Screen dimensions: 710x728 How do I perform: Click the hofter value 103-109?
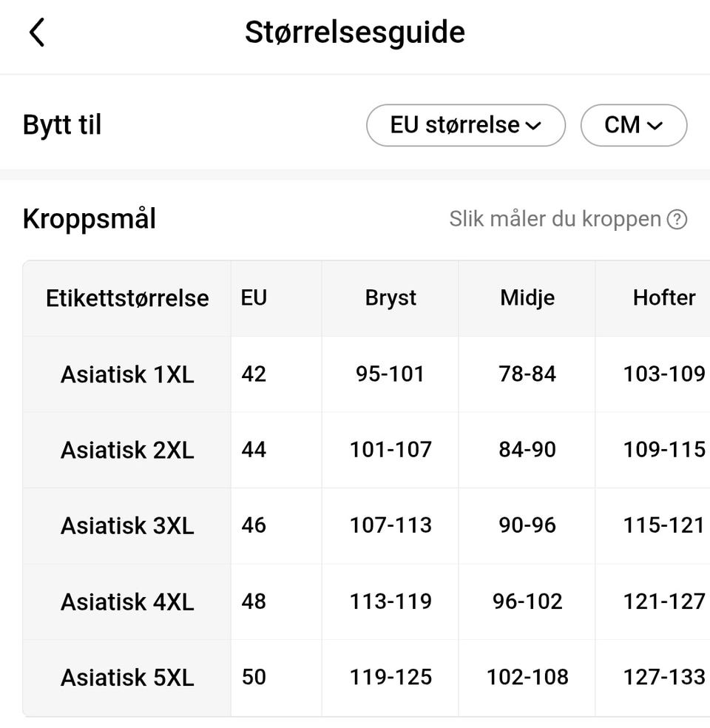tap(664, 374)
